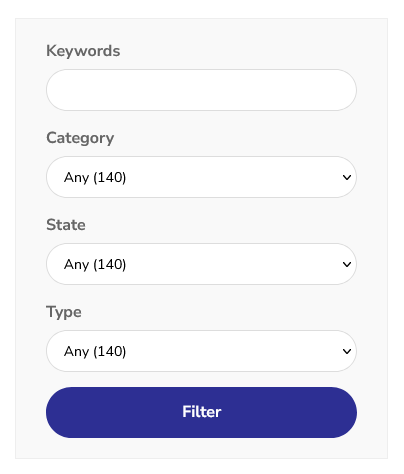404x474 pixels.
Task: Click the Keywords field label
Action: click(83, 51)
